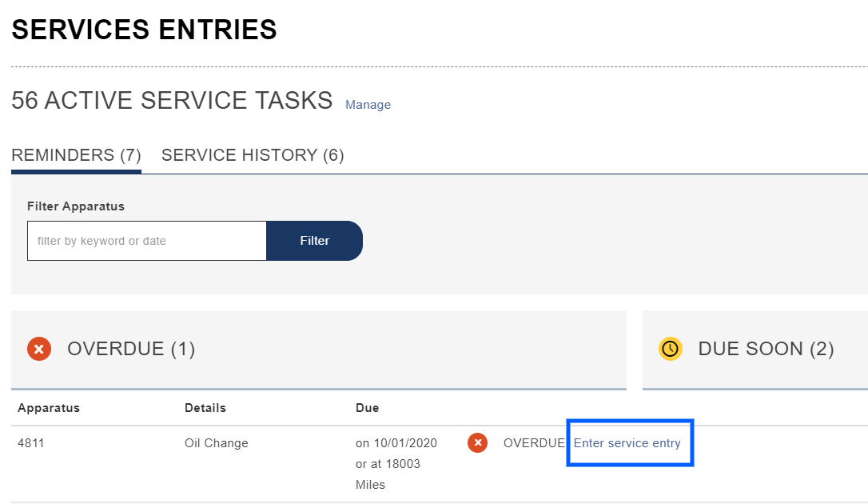
Task: Sort by the Apparatus column header
Action: pos(49,408)
